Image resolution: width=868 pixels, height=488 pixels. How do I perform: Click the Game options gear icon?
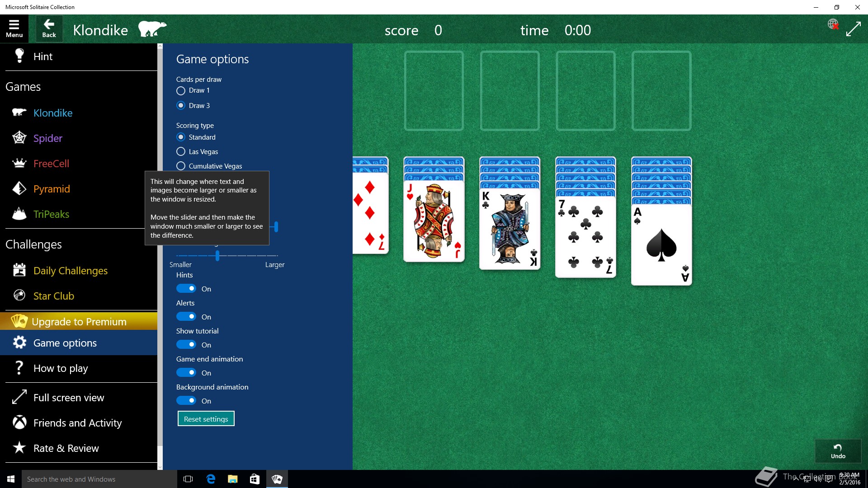19,343
